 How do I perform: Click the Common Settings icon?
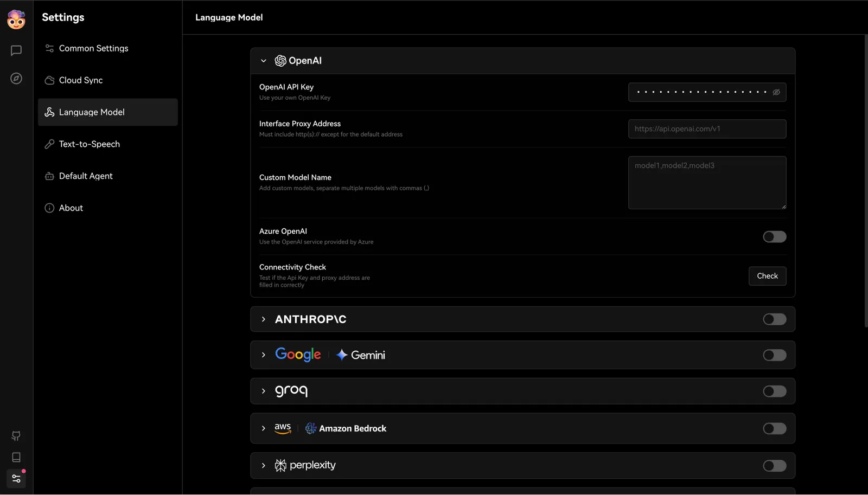coord(49,48)
